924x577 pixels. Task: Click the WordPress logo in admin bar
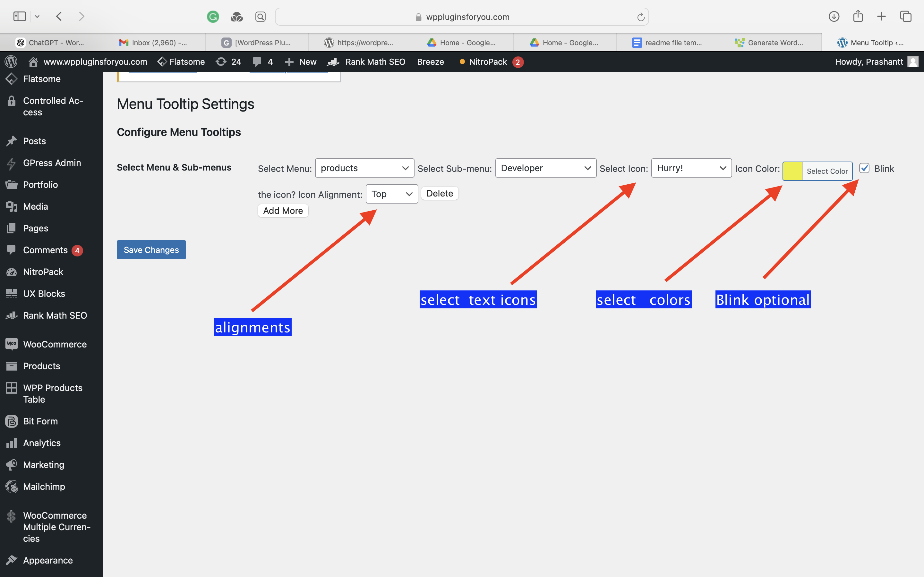click(11, 62)
